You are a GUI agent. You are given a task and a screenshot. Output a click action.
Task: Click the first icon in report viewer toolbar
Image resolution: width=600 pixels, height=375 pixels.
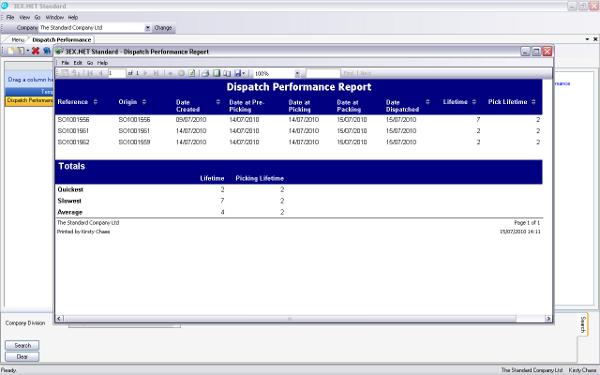pyautogui.click(x=65, y=73)
